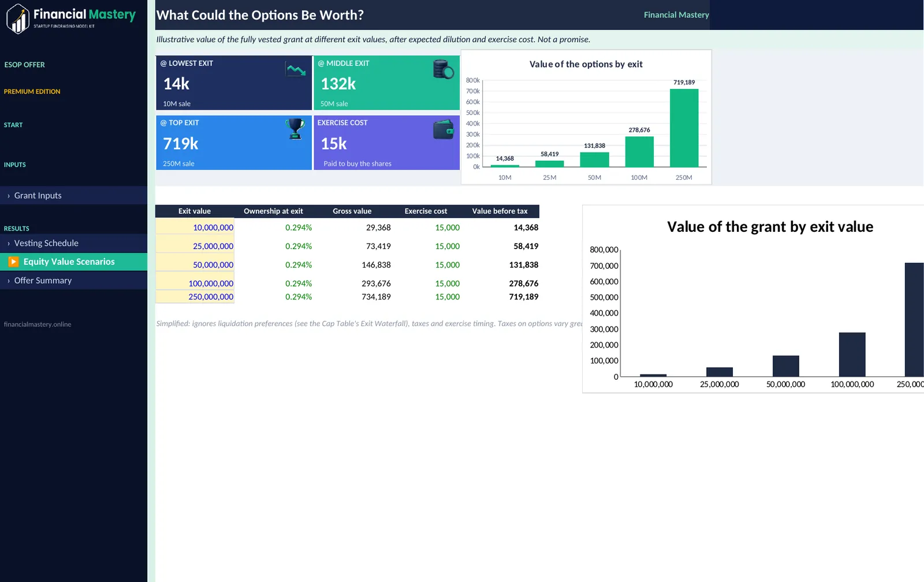Click the 132k value on Middle Exit card
The height and width of the screenshot is (582, 924).
click(x=338, y=84)
